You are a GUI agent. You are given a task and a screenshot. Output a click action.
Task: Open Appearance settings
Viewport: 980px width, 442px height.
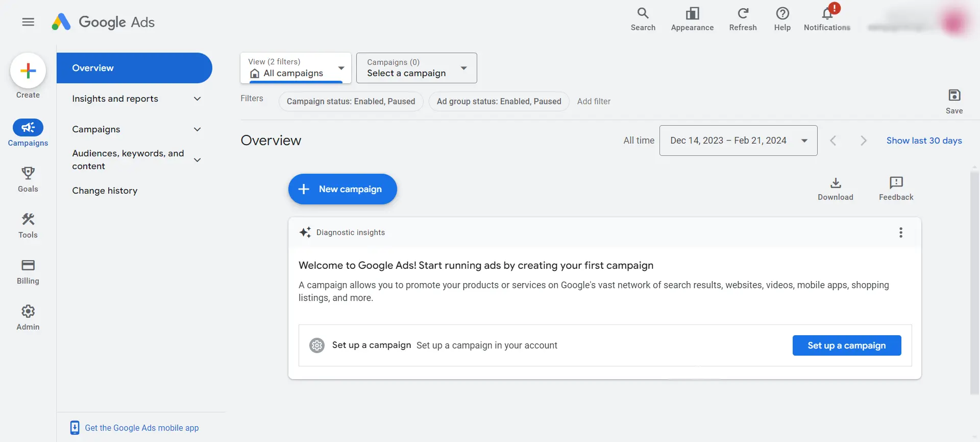click(x=692, y=19)
